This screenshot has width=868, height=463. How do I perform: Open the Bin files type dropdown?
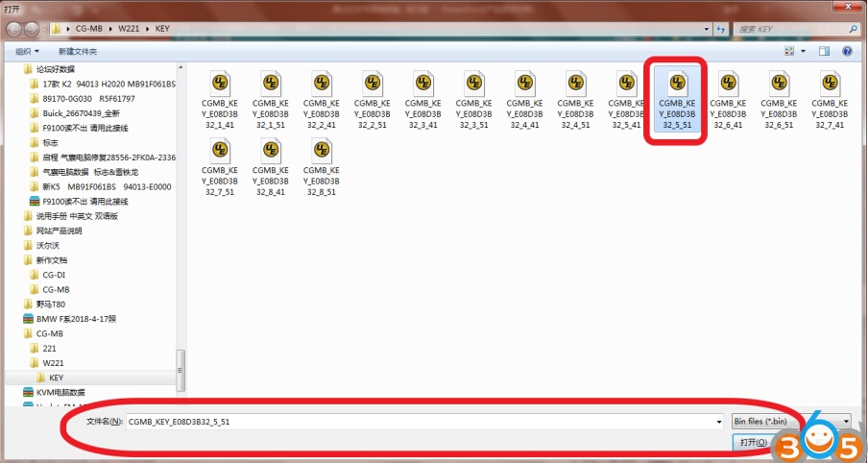pos(790,421)
